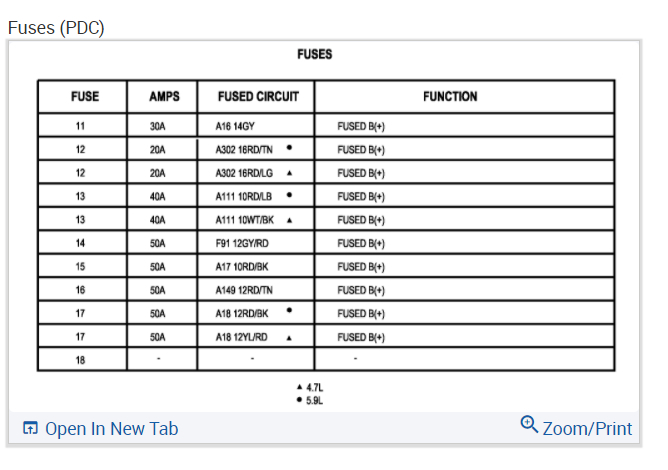Click the FUSES title above the table
The height and width of the screenshot is (470, 668).
point(315,54)
